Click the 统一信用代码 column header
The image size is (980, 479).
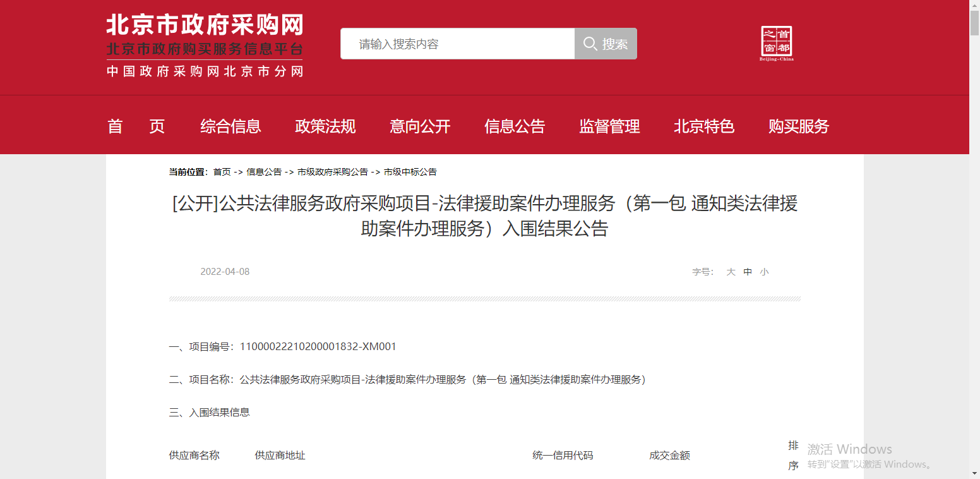563,456
